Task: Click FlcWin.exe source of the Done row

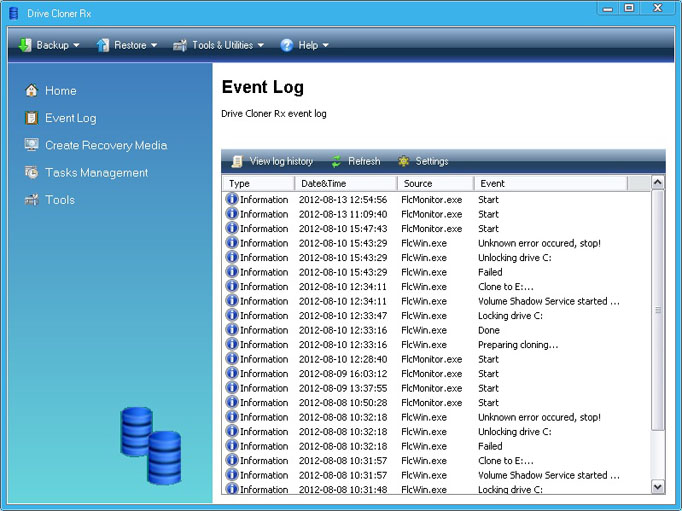Action: [424, 330]
